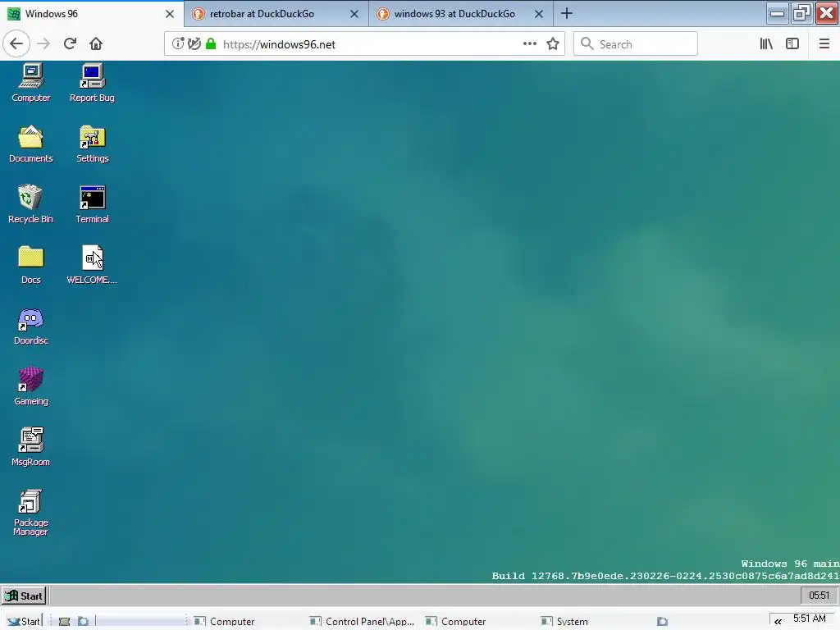
Task: Click the 5:51 AM system clock
Action: (x=810, y=619)
